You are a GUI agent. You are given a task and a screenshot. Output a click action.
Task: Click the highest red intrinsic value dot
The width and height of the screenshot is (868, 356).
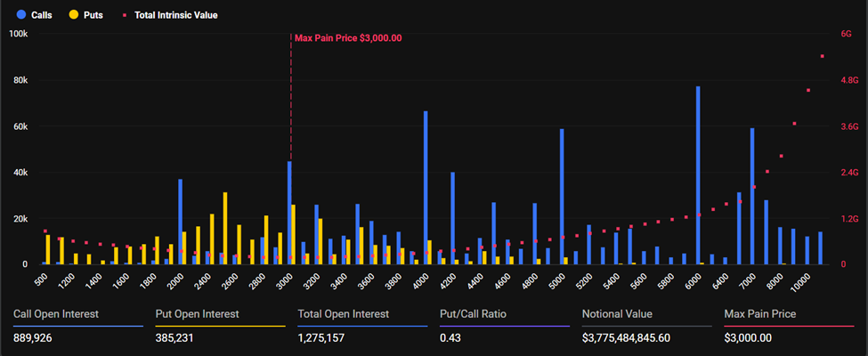(x=822, y=56)
